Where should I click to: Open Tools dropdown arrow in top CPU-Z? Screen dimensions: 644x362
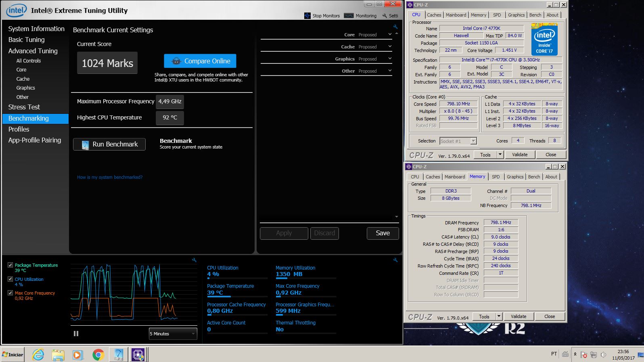500,155
